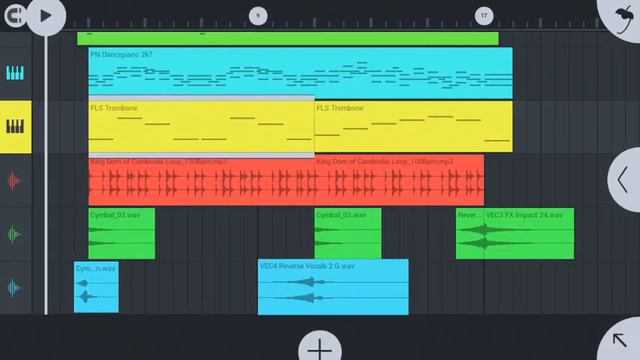Select the cyan piano track icon
640x360 pixels.
[16, 73]
